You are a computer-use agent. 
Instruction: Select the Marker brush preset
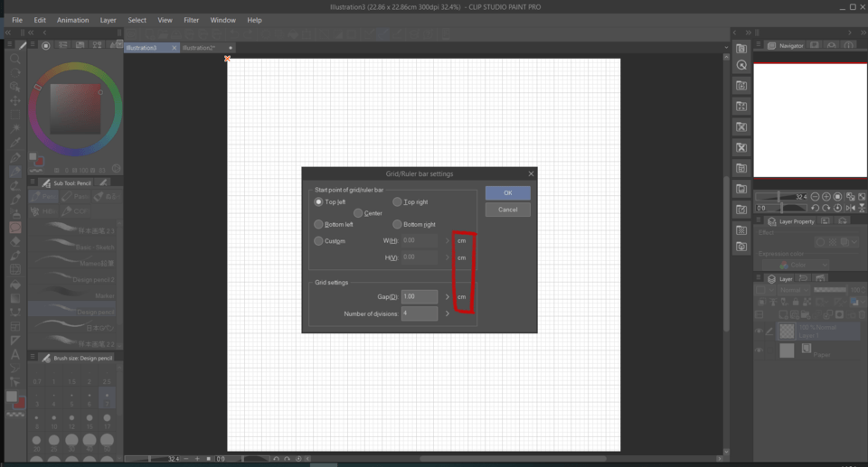click(x=72, y=294)
